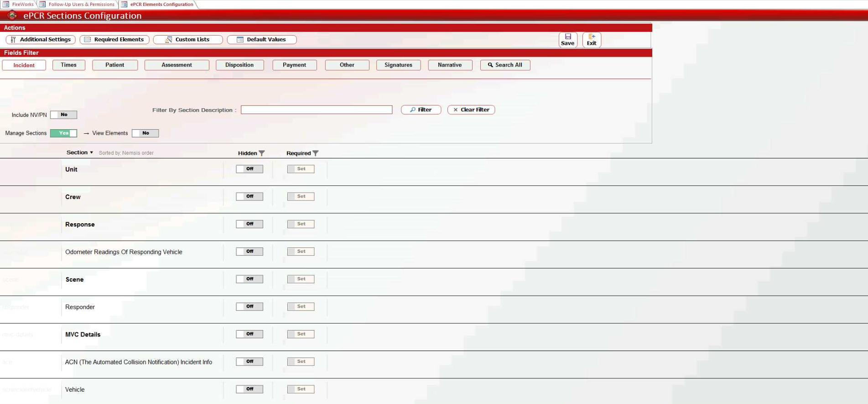Click the Save disk icon
Image resolution: width=868 pixels, height=404 pixels.
coord(568,37)
